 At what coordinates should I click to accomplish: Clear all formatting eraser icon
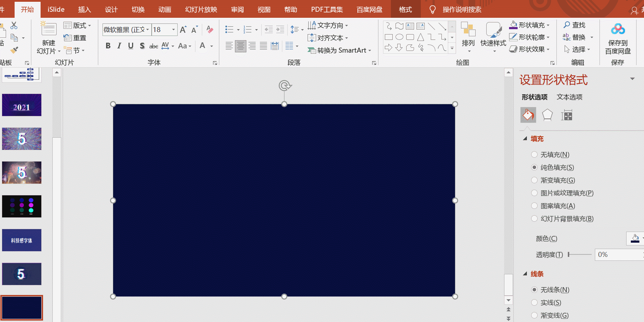[x=210, y=30]
